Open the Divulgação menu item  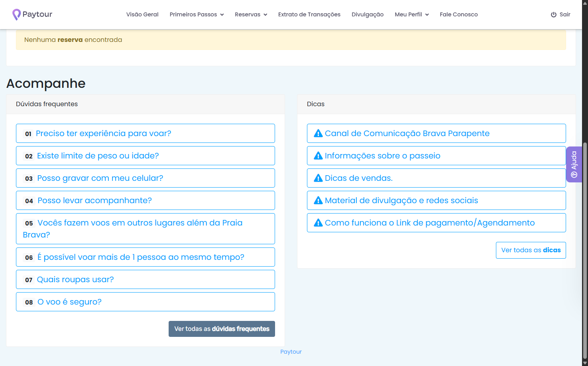[368, 14]
